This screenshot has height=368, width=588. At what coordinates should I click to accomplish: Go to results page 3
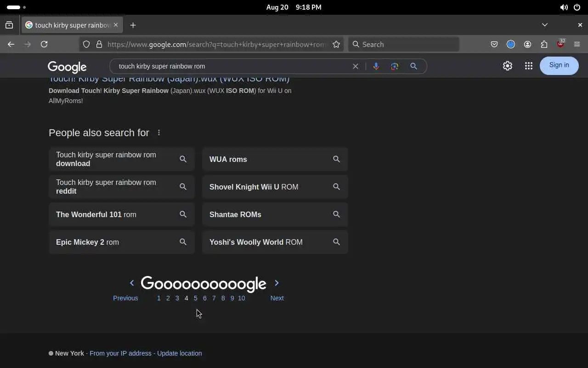(x=177, y=298)
